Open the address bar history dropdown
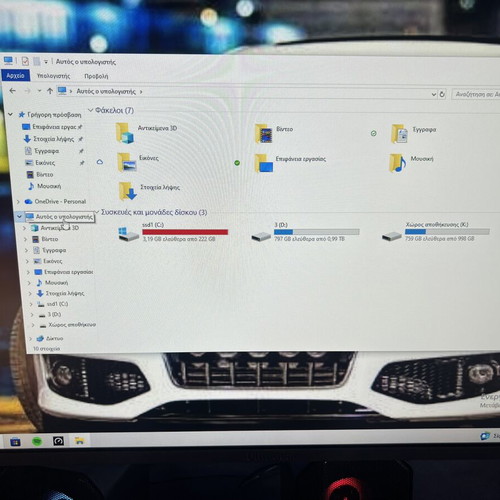This screenshot has height=500, width=500. [434, 94]
